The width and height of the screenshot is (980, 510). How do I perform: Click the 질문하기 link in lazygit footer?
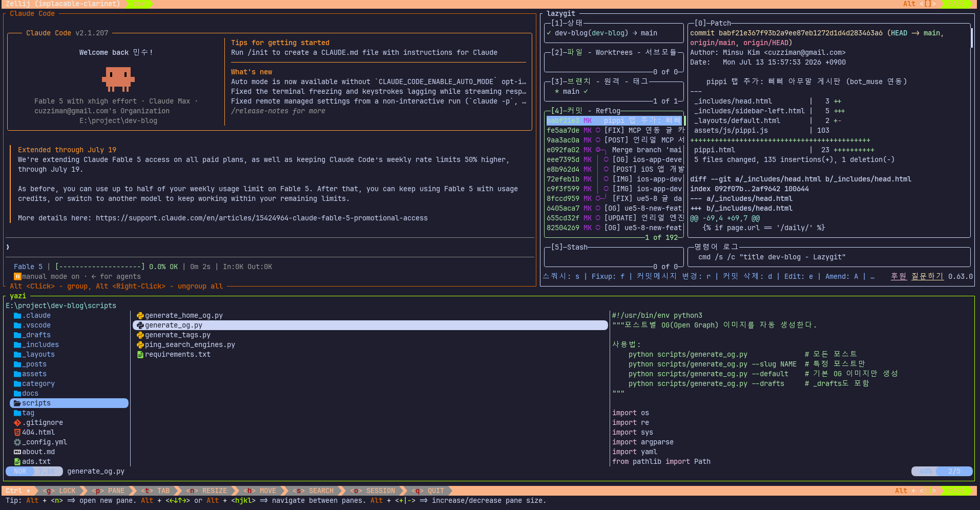pos(927,276)
